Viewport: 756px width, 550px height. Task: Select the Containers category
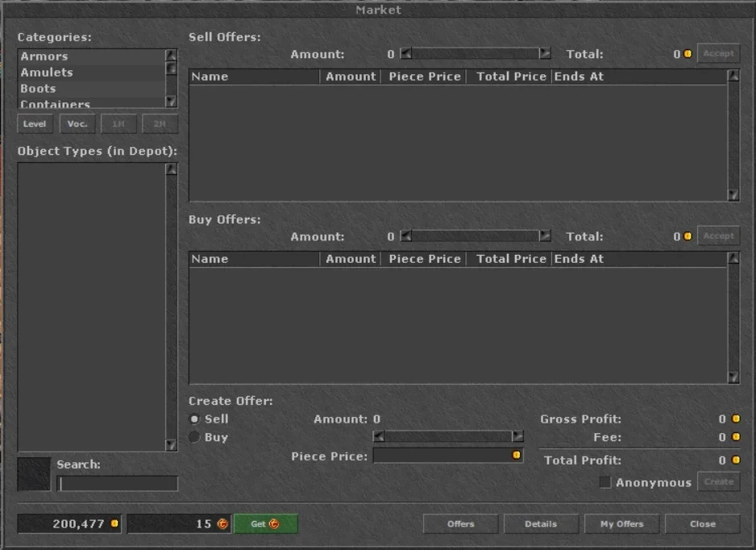tap(92, 103)
